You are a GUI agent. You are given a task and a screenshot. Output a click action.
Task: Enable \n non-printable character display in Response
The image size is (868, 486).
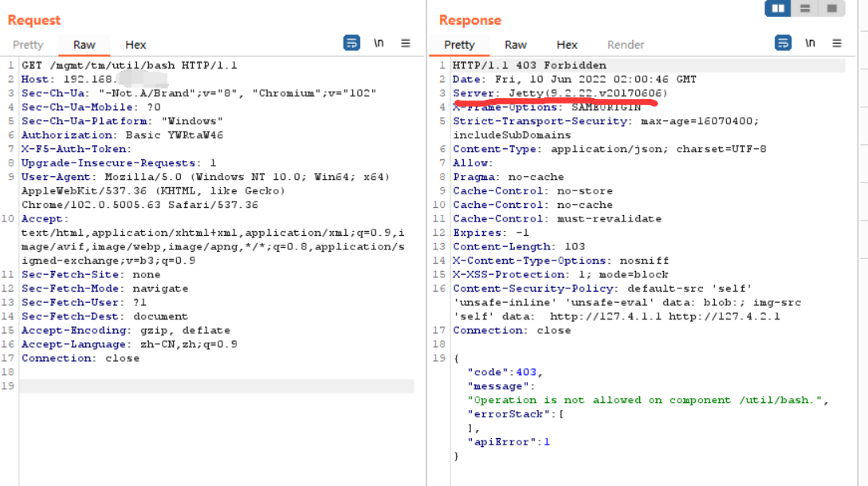click(x=808, y=43)
